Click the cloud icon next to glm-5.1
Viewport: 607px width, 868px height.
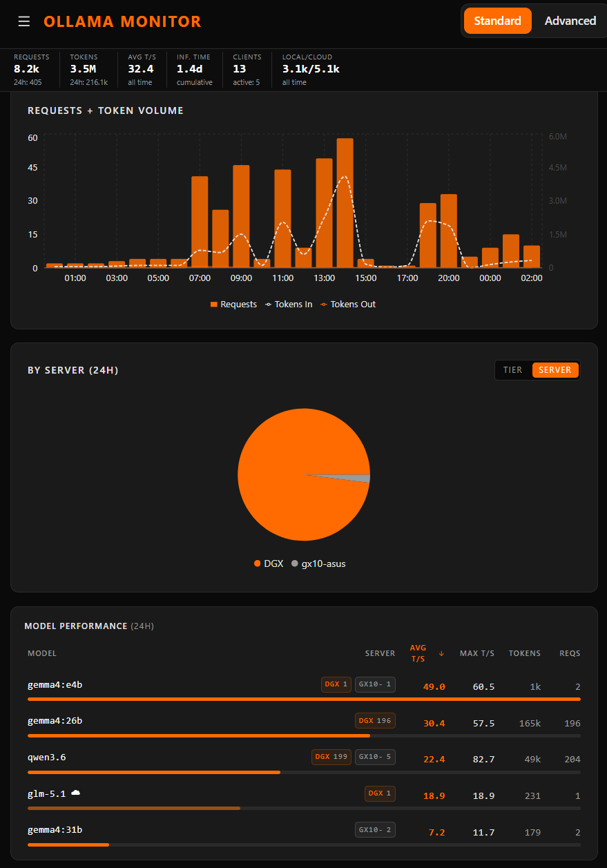pyautogui.click(x=76, y=793)
